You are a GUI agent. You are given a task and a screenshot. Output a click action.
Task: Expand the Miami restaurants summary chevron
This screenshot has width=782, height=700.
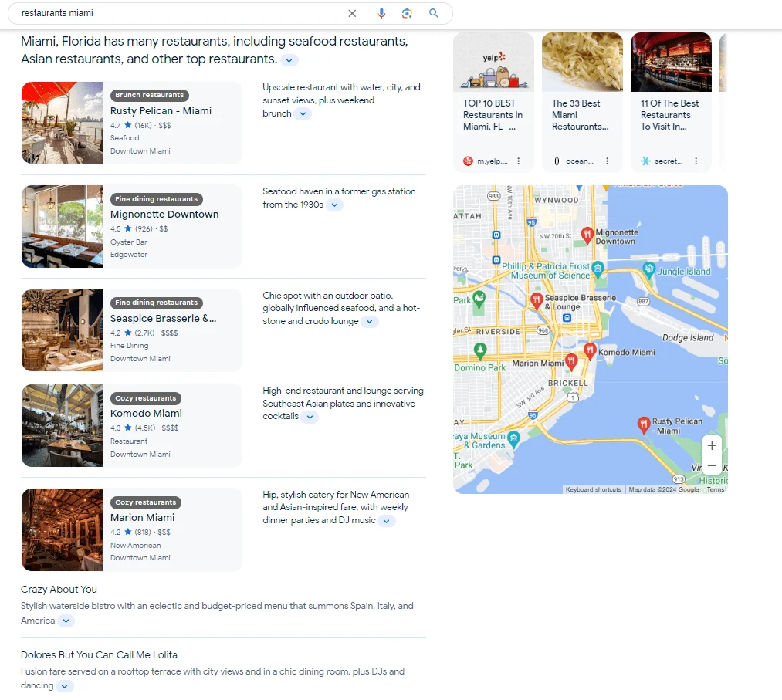coord(289,60)
